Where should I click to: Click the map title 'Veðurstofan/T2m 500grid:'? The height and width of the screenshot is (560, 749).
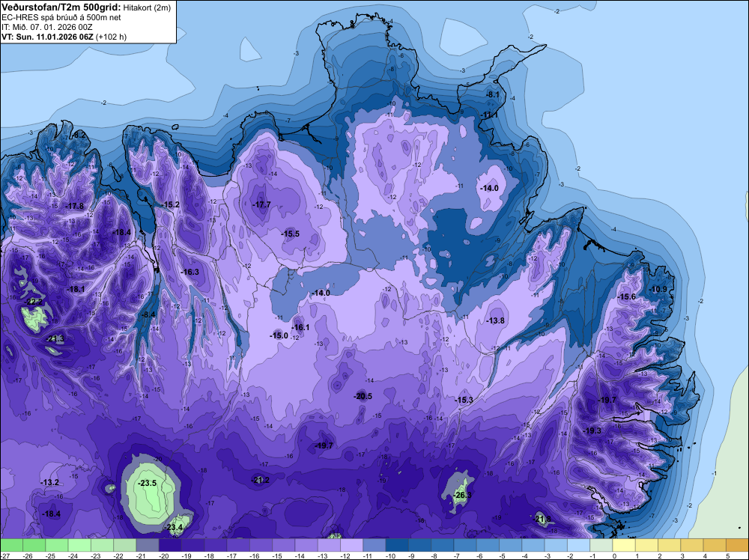[x=61, y=7]
